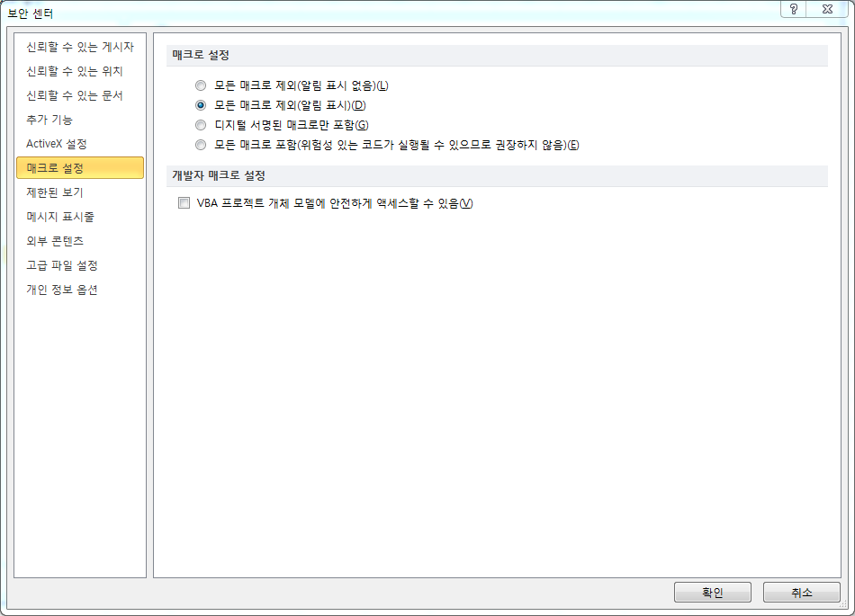Switch to '신뢰할 수 있는 위치' section
The image size is (855, 616).
(x=80, y=71)
